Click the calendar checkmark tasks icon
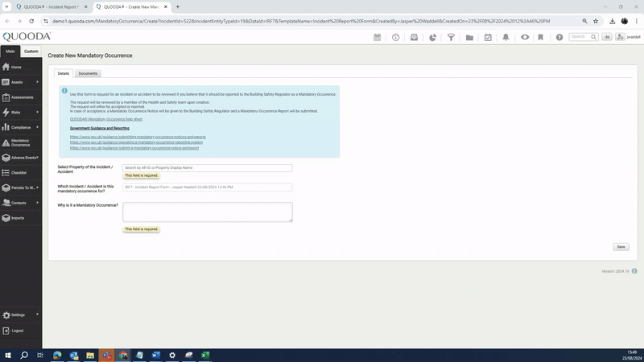This screenshot has width=644, height=362. 488,37
